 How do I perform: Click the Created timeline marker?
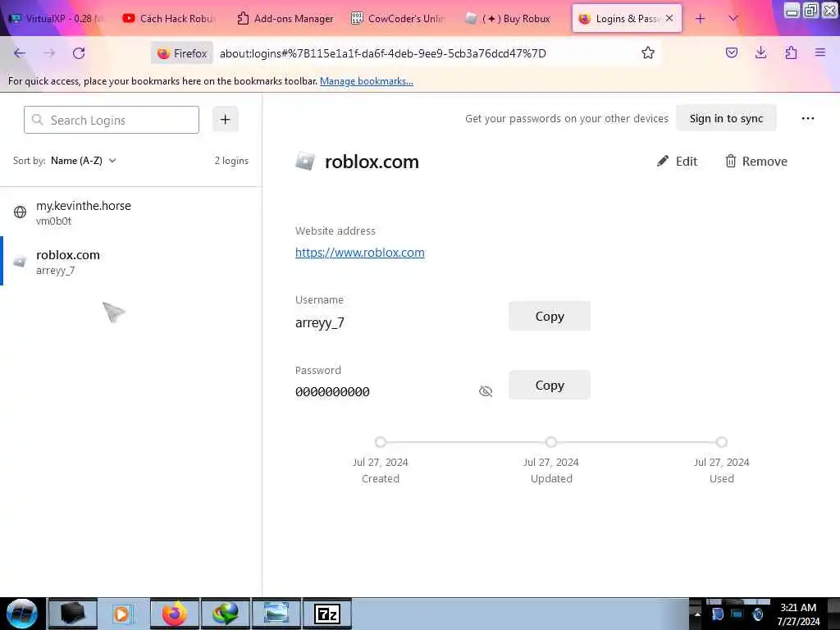point(381,442)
